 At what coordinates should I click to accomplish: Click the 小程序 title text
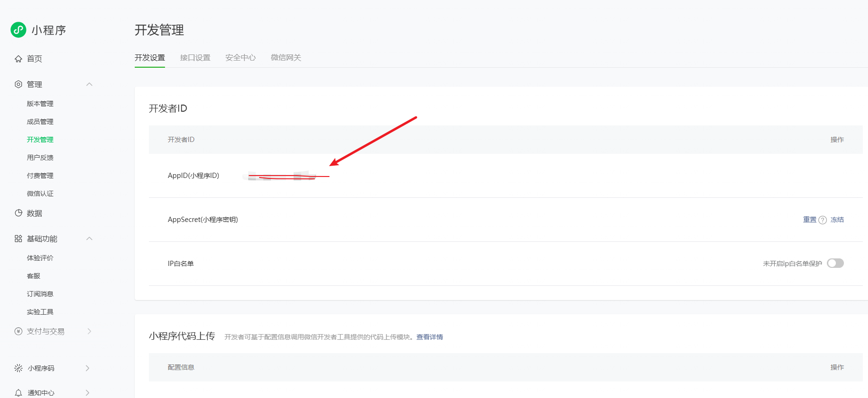pos(49,30)
